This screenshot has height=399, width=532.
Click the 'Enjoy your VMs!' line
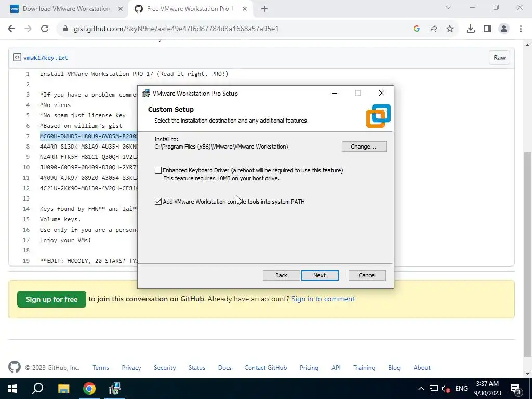pyautogui.click(x=65, y=240)
